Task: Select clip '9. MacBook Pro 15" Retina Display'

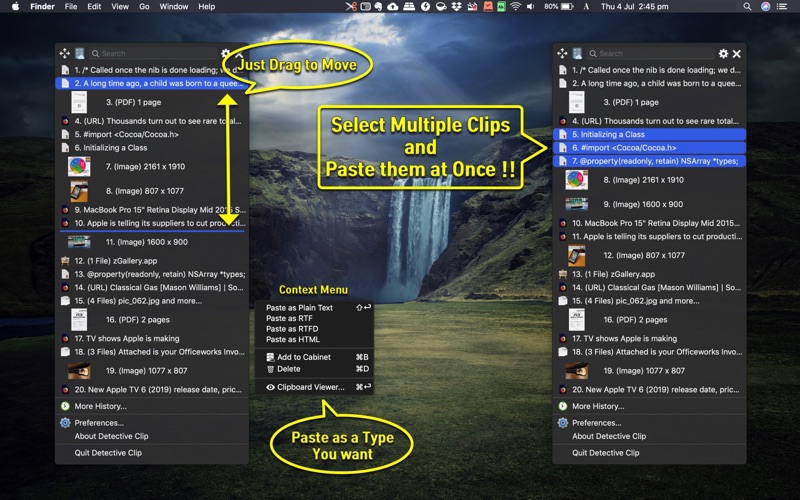Action: click(x=152, y=210)
